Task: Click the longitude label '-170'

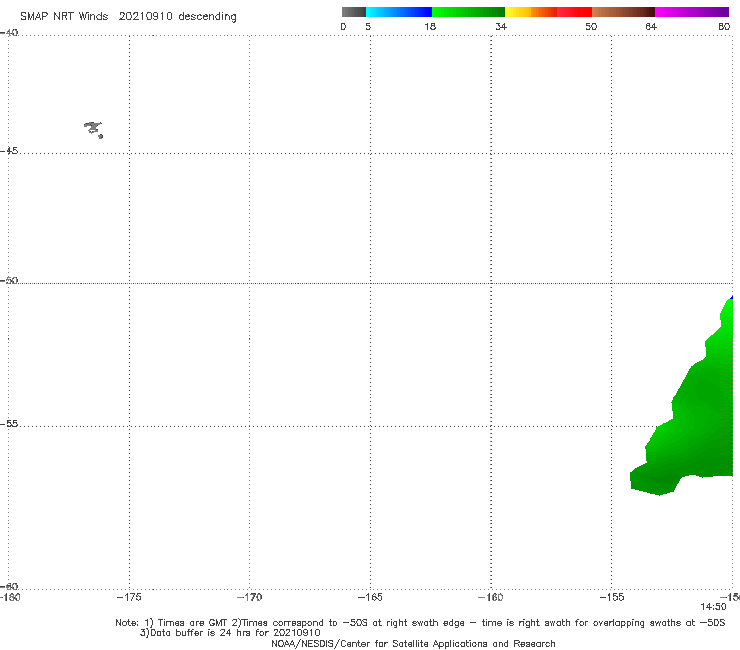Action: tap(249, 597)
